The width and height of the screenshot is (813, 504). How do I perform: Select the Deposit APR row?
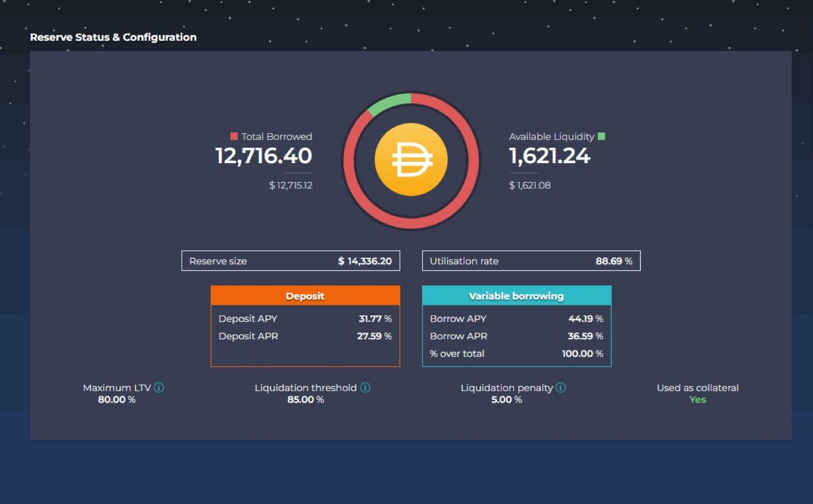pyautogui.click(x=305, y=336)
